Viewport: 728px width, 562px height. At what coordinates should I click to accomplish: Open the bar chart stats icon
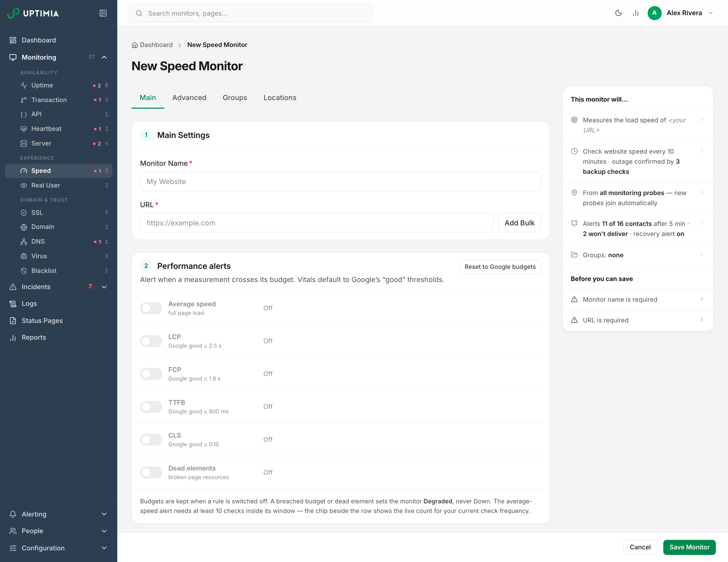coord(636,13)
